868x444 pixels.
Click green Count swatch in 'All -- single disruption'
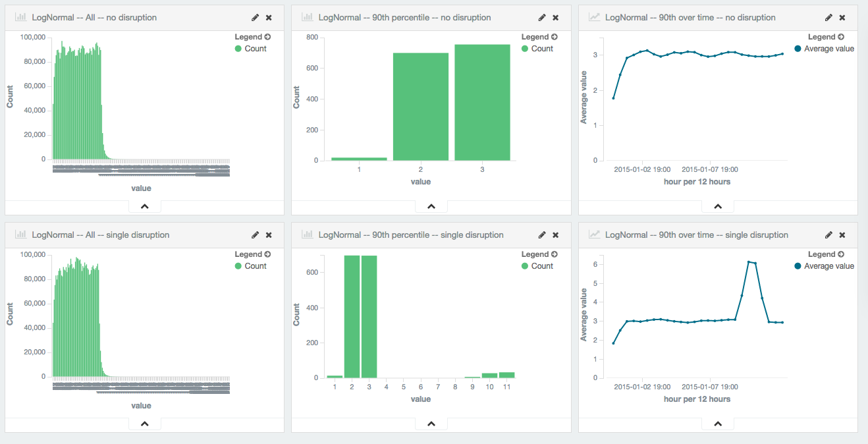tap(238, 266)
